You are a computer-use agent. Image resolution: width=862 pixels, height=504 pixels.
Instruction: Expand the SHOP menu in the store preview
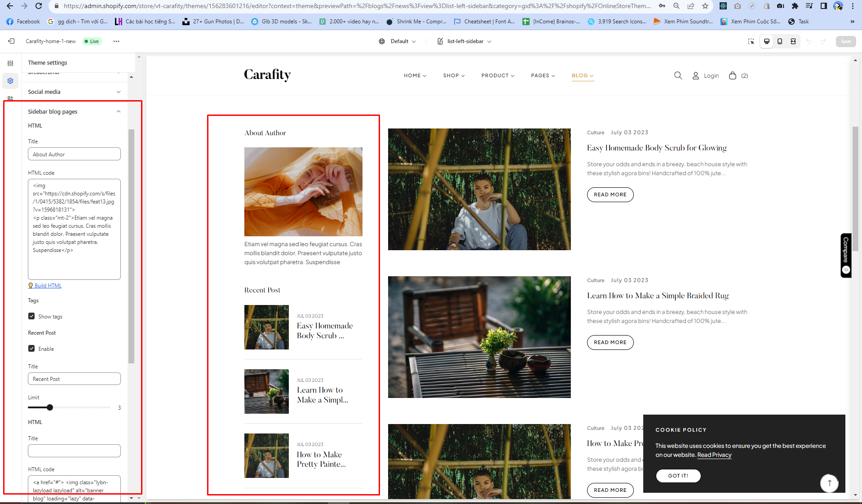454,75
